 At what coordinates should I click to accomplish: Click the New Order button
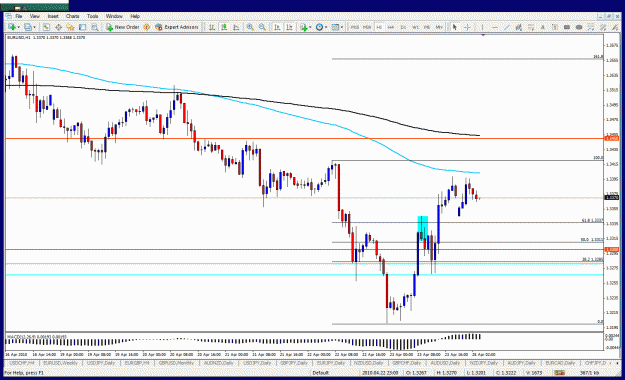122,27
